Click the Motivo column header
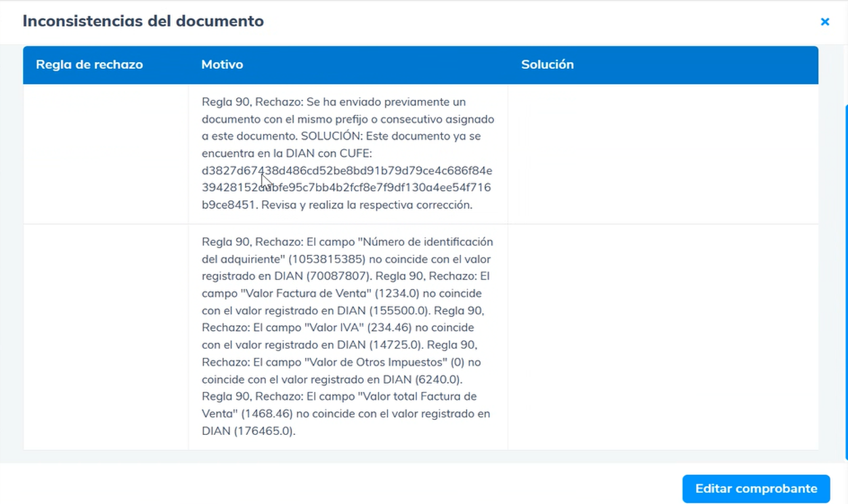The width and height of the screenshot is (848, 504). (x=222, y=64)
